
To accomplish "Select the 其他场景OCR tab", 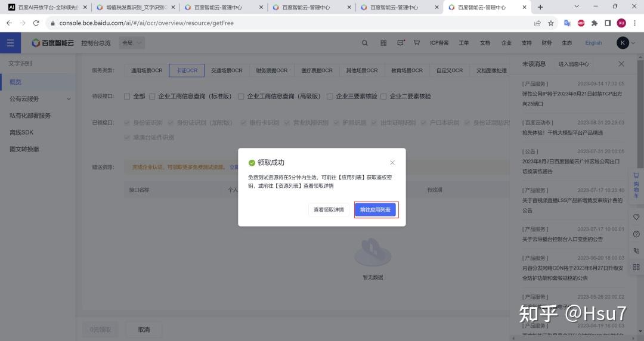I will (x=362, y=70).
